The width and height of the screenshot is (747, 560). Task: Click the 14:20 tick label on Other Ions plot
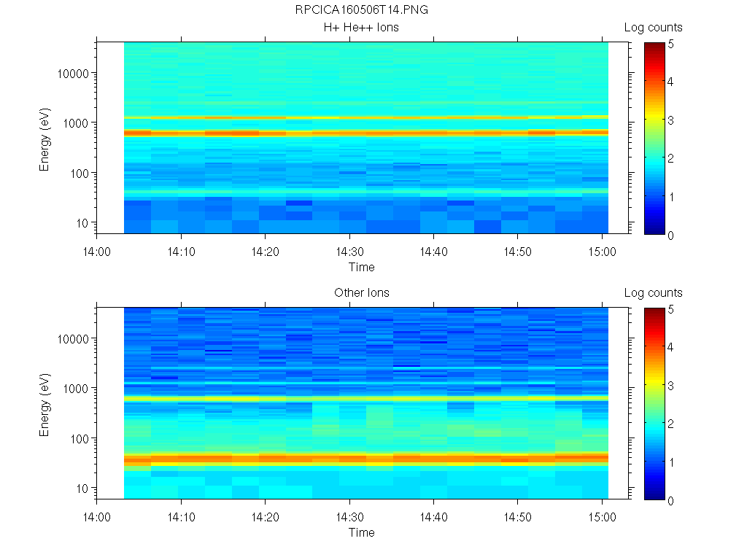266,517
